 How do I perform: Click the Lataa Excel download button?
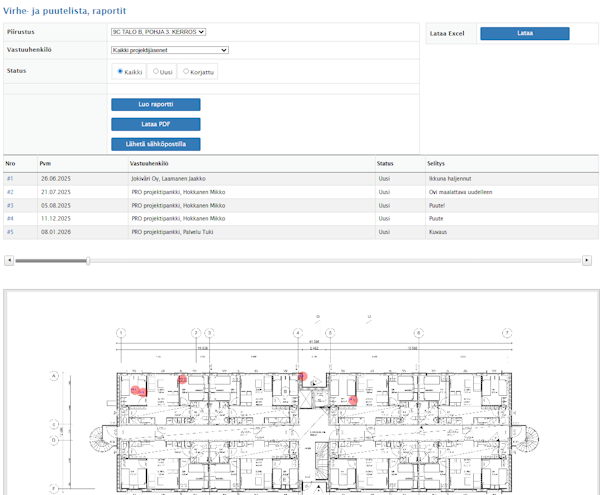coord(524,33)
